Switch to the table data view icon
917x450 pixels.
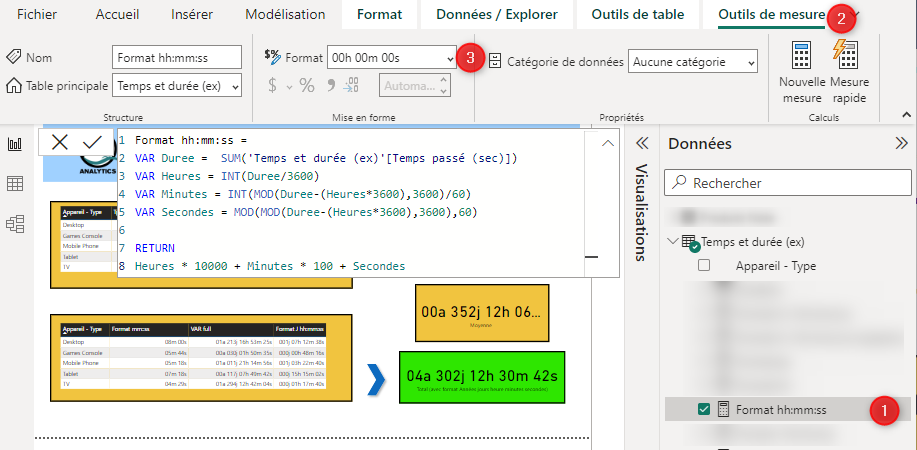coord(15,184)
